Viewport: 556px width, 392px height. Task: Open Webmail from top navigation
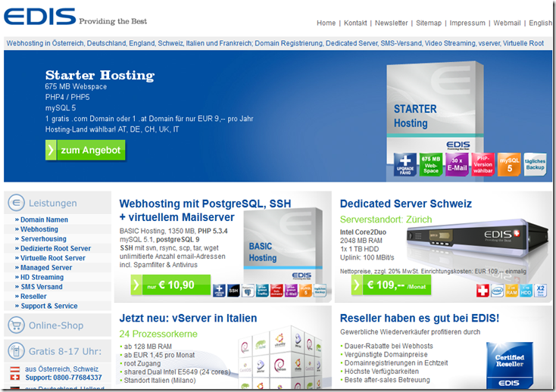tap(507, 23)
